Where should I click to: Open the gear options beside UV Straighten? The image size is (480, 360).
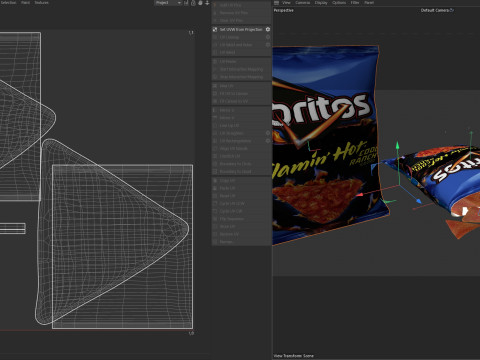coord(268,133)
